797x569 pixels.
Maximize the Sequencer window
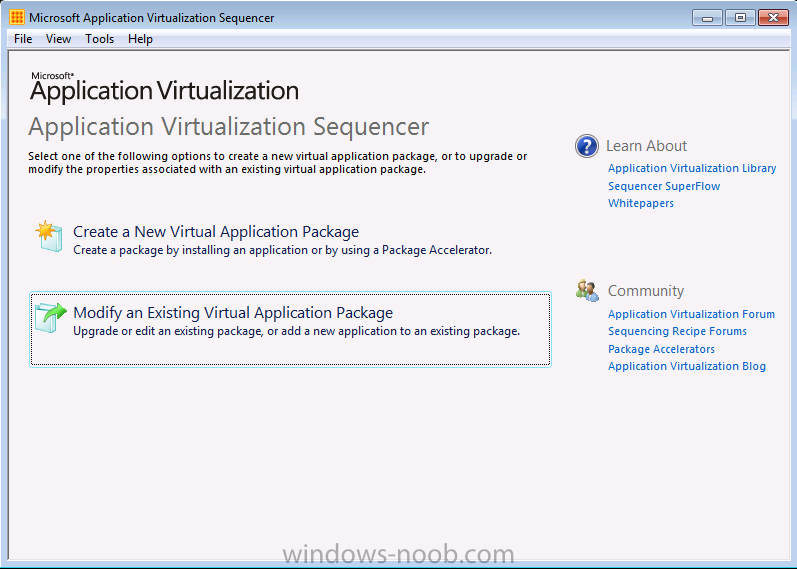[740, 18]
